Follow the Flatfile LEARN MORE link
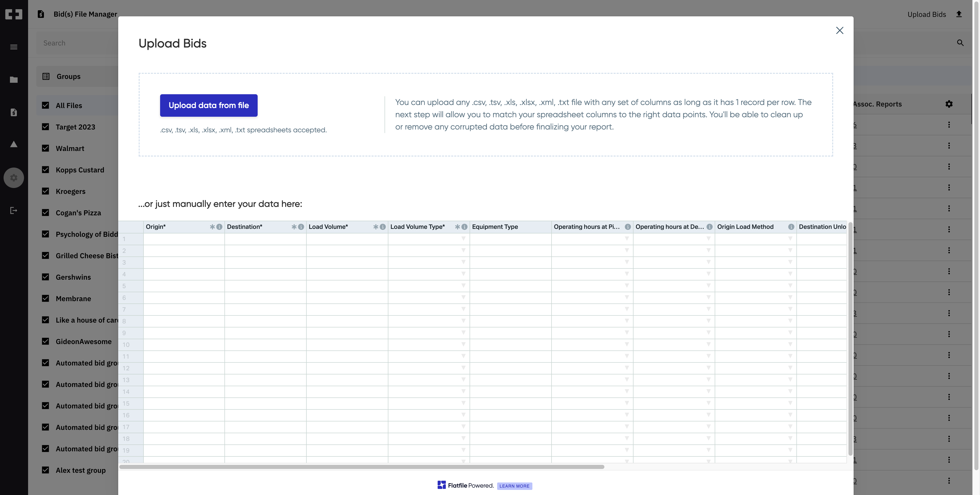This screenshot has width=980, height=495. tap(514, 486)
